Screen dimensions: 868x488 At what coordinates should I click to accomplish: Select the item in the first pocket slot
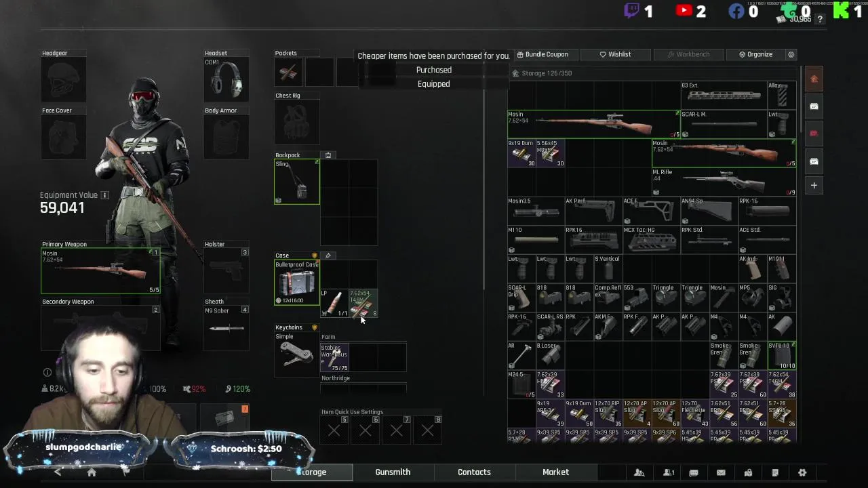click(289, 72)
